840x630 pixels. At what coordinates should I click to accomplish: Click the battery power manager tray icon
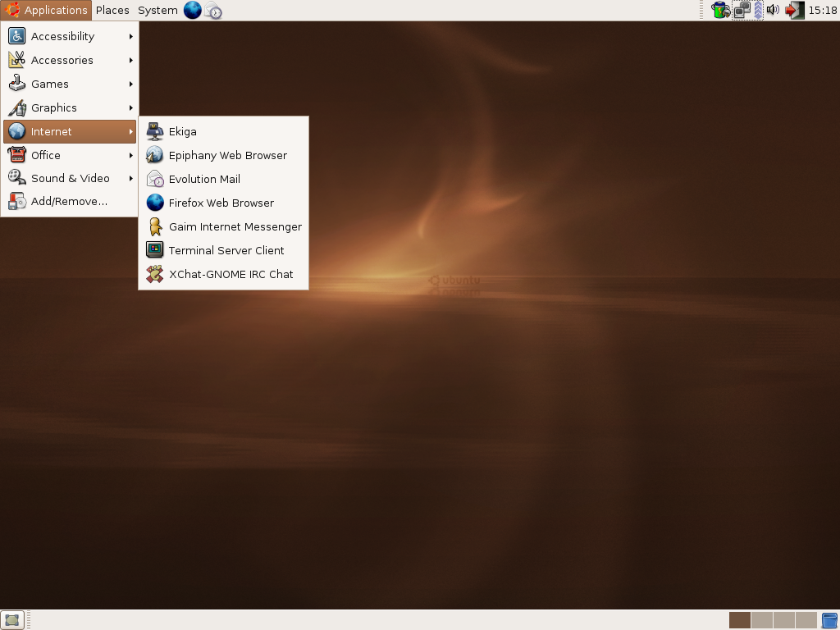pos(720,10)
